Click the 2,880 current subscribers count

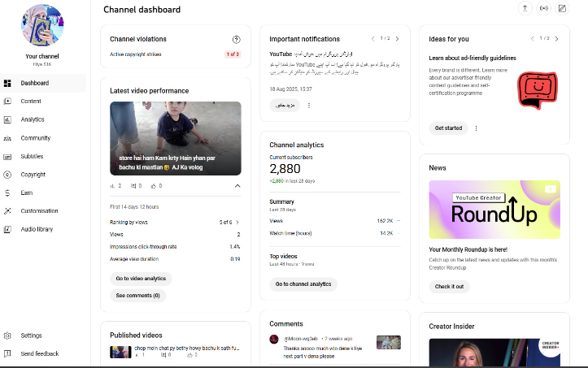[x=285, y=169]
